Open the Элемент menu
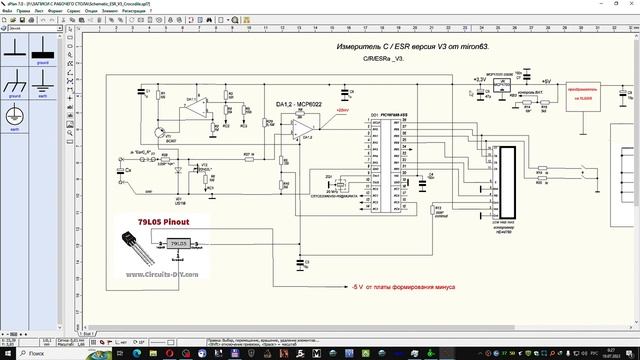640x360 pixels. [x=109, y=11]
